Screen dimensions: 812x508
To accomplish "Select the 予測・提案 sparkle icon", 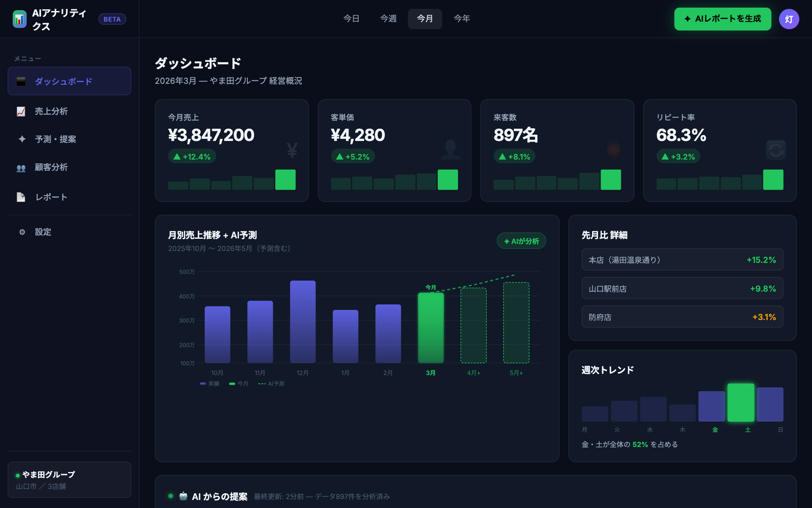I will point(22,139).
